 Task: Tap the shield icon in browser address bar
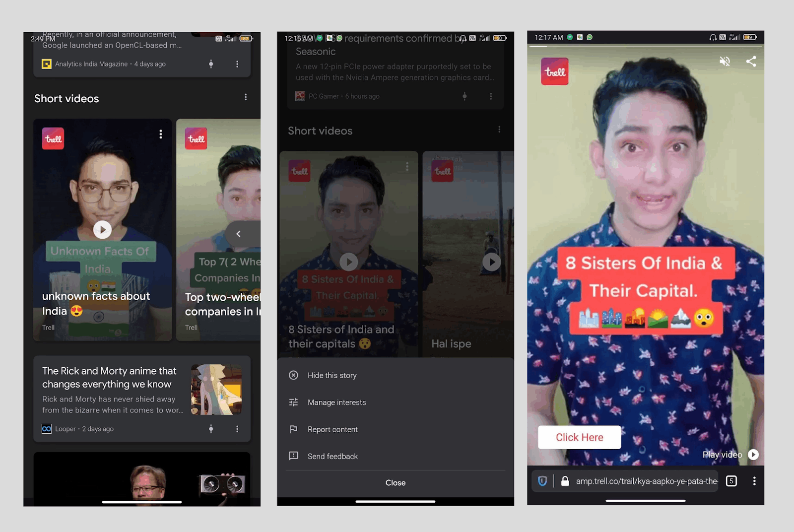tap(542, 481)
